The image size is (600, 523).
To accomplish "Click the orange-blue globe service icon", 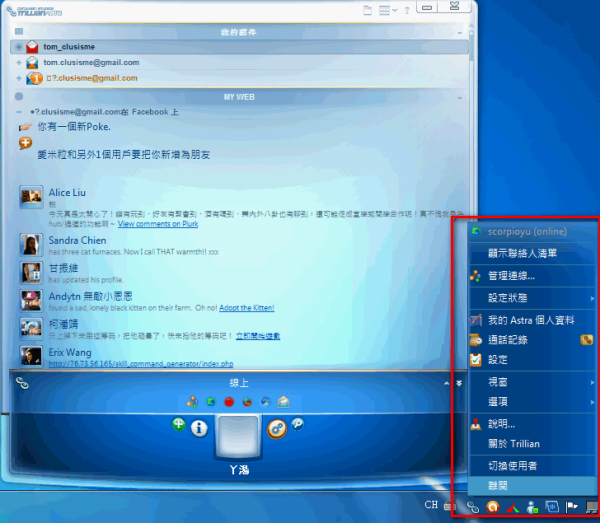I will [247, 402].
